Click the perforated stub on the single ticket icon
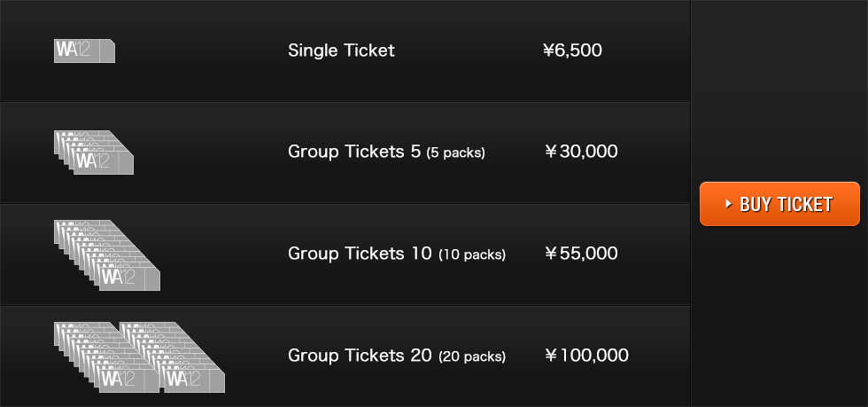 [x=107, y=51]
